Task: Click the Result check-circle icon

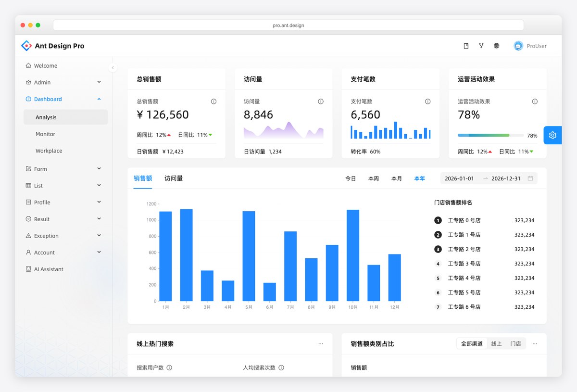Action: point(28,219)
